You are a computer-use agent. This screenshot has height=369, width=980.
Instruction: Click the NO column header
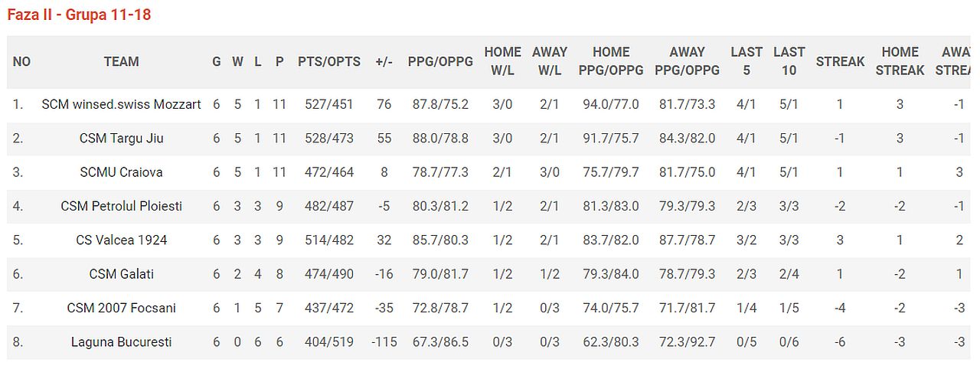(21, 61)
